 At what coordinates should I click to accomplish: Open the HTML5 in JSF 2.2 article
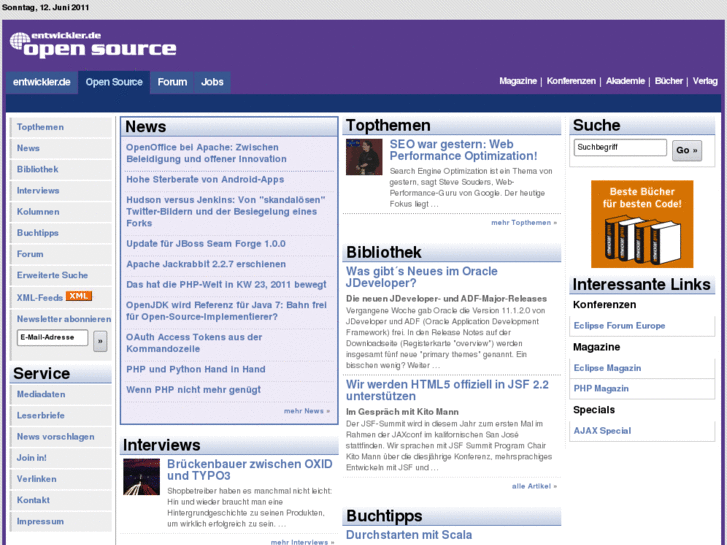[x=447, y=390]
